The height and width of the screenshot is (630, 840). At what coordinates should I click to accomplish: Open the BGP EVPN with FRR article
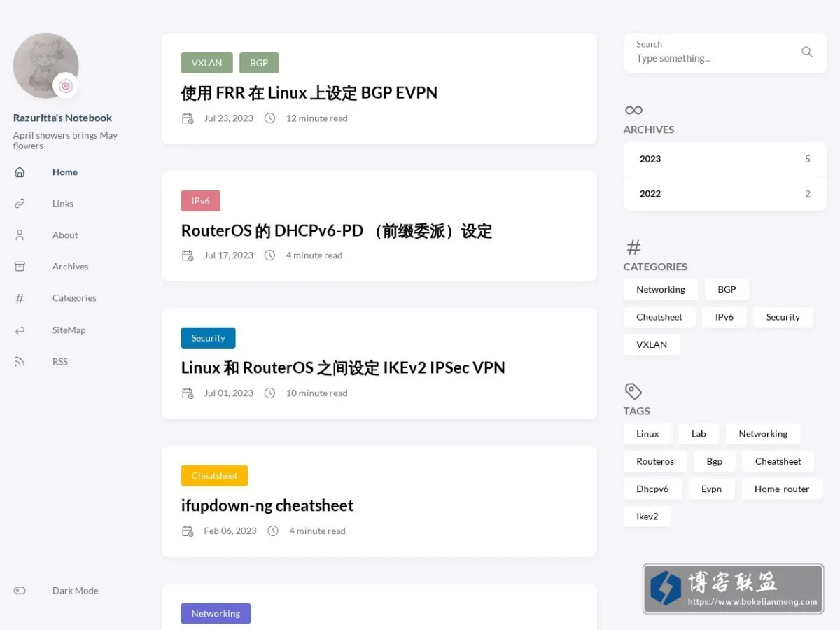click(x=309, y=92)
